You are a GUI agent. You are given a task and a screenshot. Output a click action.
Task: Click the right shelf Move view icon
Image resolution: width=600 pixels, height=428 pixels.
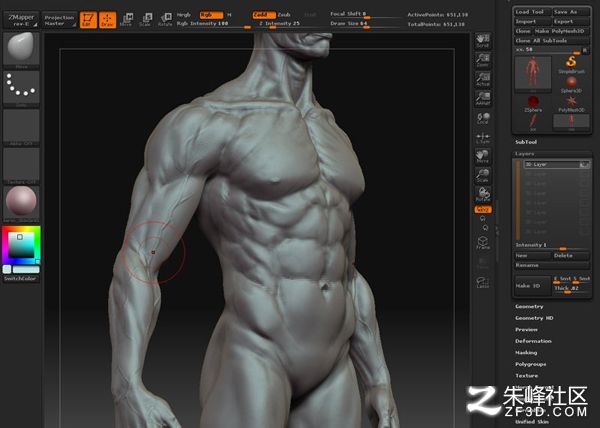tap(483, 157)
